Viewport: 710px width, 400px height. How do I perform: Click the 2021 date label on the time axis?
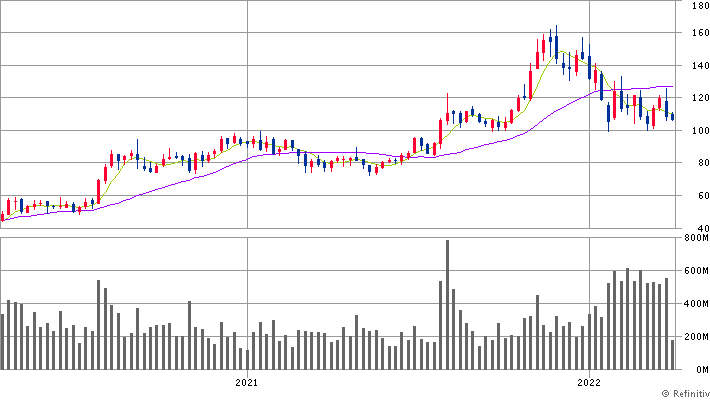tap(247, 381)
